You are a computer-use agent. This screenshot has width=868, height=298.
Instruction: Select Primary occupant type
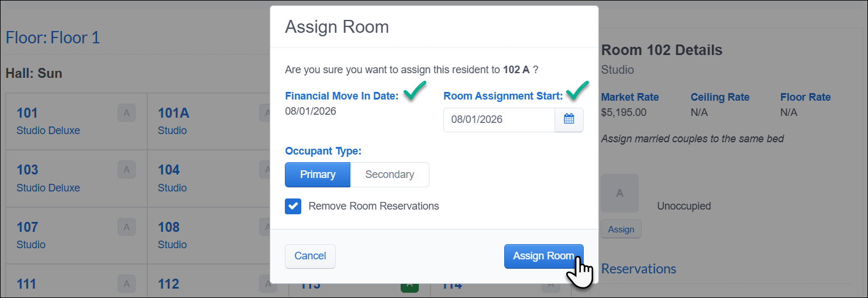pyautogui.click(x=318, y=174)
